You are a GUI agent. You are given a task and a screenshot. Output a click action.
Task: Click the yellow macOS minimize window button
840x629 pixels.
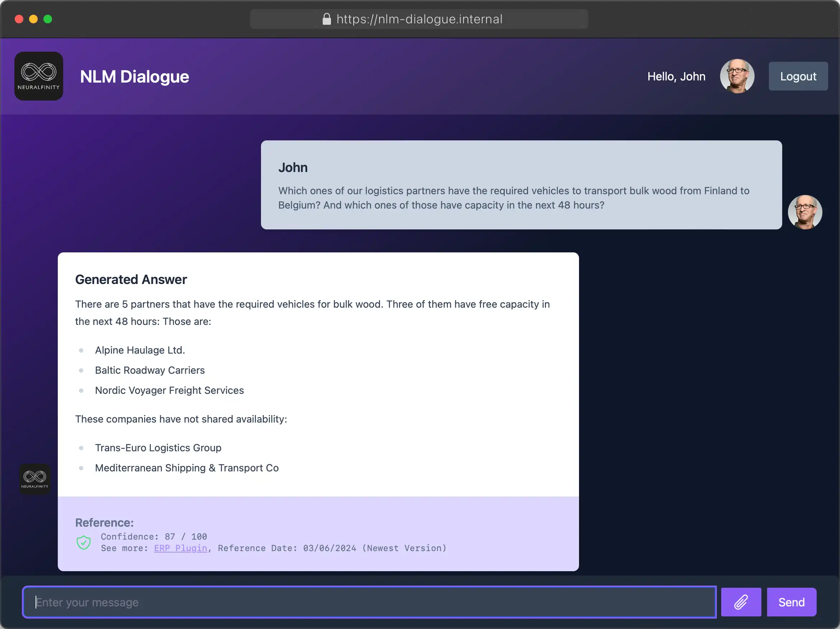pyautogui.click(x=33, y=19)
